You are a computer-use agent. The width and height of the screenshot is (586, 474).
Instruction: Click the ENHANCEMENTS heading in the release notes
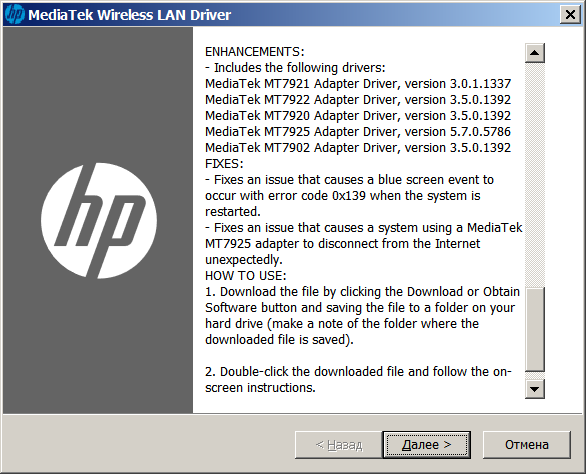coord(255,52)
